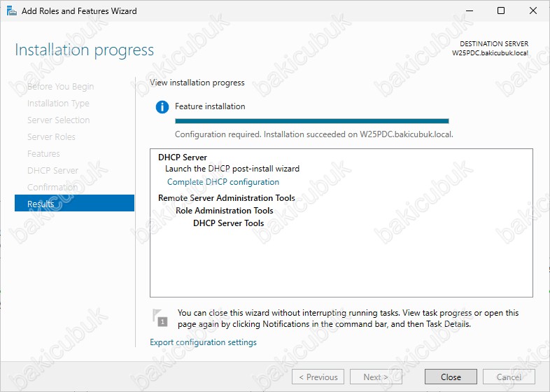The image size is (550, 392).
Task: Open Complete DHCP configuration link
Action: pyautogui.click(x=223, y=182)
